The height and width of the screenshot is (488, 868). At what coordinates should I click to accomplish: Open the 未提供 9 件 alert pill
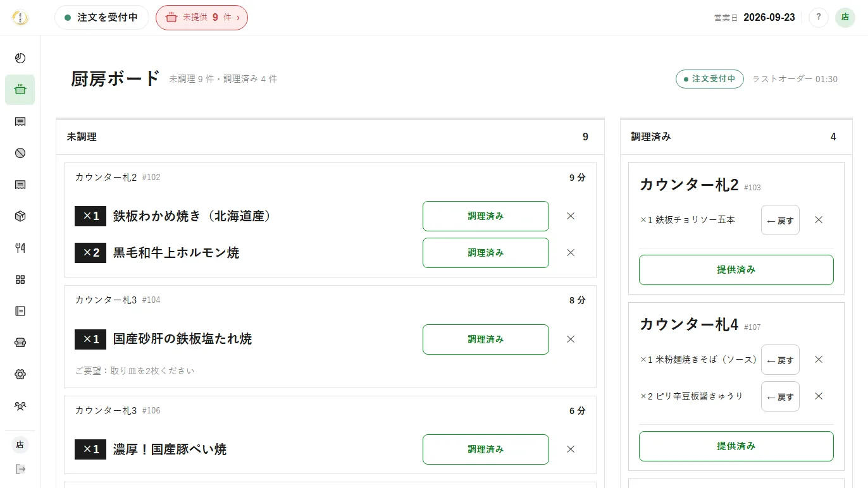click(x=202, y=18)
